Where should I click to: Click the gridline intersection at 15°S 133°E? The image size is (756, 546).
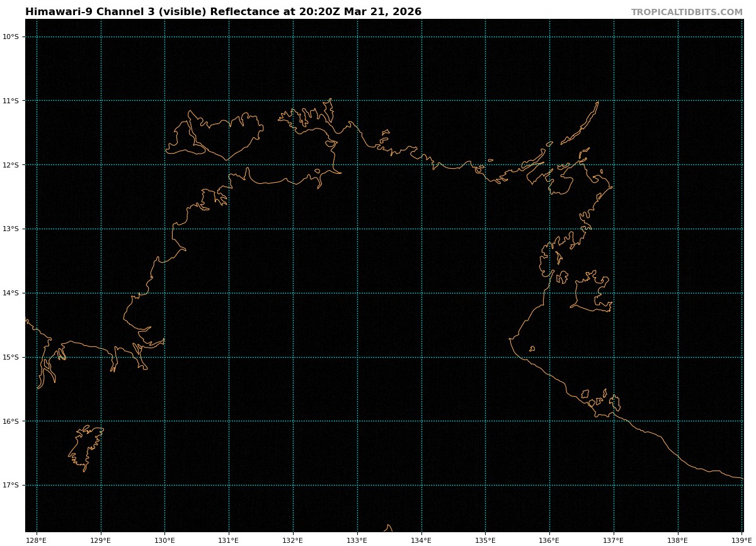357,357
